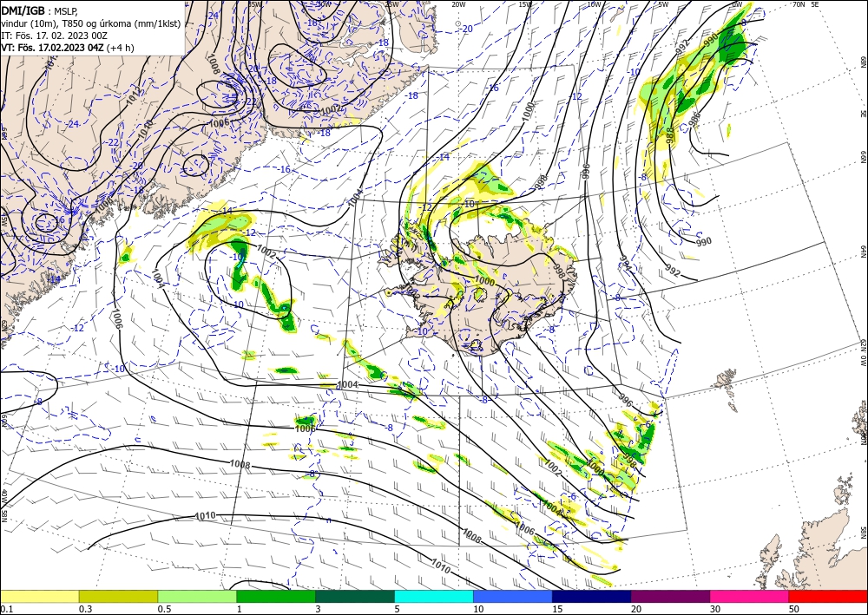The image size is (868, 615).
Task: Click the '986' isobar label
Action: [695, 119]
